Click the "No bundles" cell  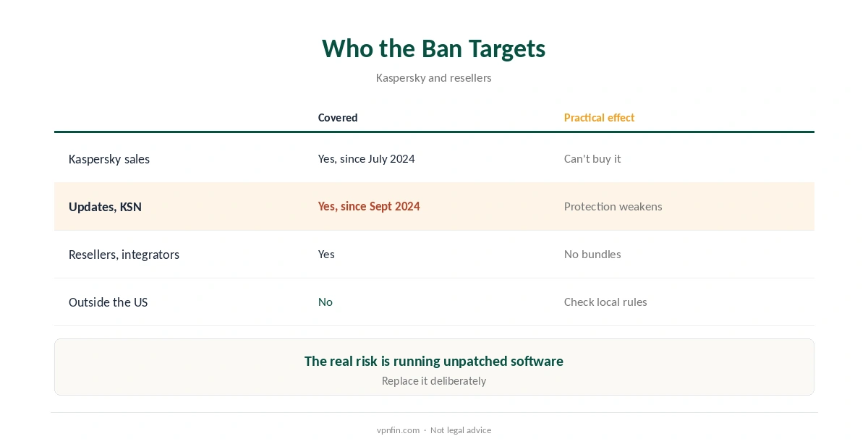pyautogui.click(x=592, y=255)
